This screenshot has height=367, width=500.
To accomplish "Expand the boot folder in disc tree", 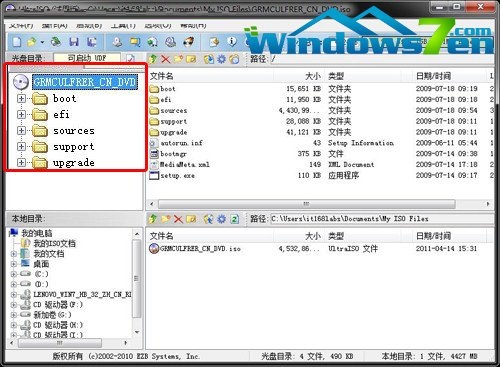I will 21,98.
